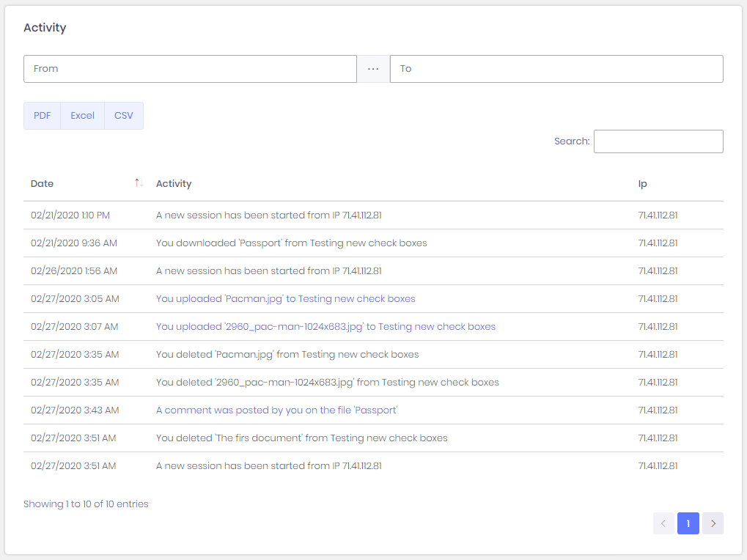Screen dimensions: 747x560
Task: Go to next page via right chevron
Action: coord(712,523)
